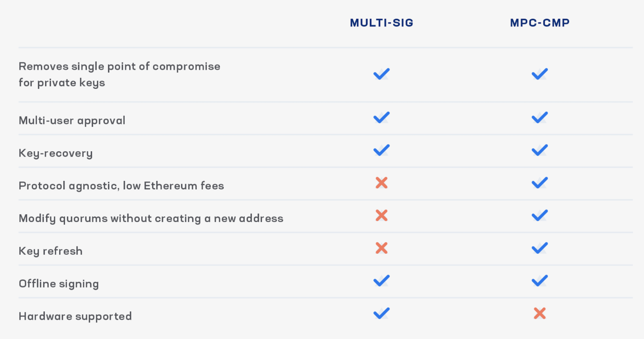644x339 pixels.
Task: Click Multi-sig checkmark for Multi-user approval
Action: [x=381, y=118]
